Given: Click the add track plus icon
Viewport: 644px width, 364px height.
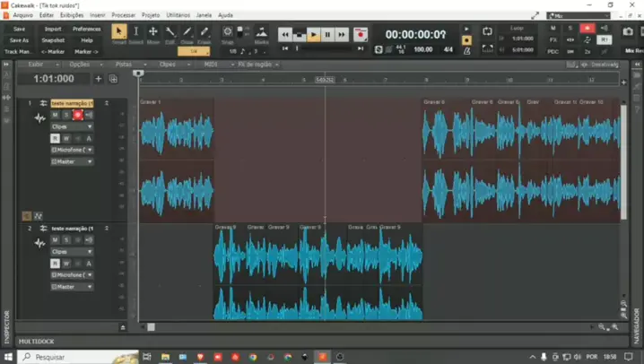Looking at the screenshot, I should [x=99, y=79].
